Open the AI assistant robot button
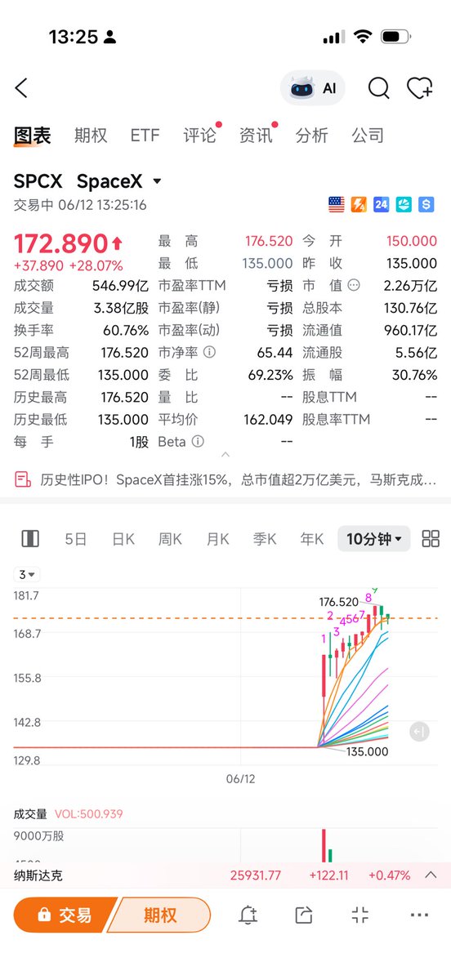The width and height of the screenshot is (451, 980). tap(313, 88)
